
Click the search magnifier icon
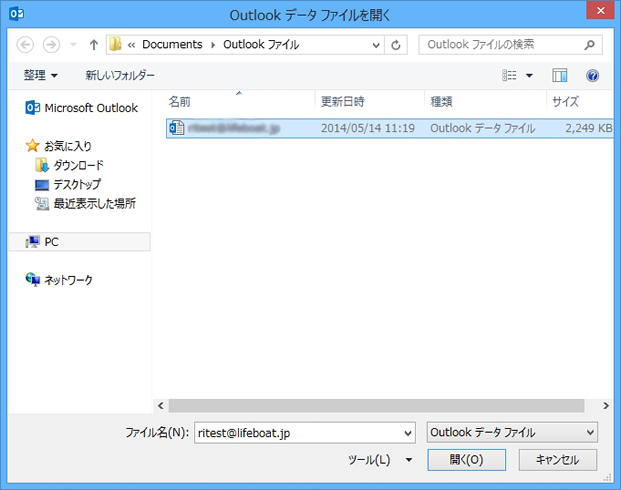[589, 45]
